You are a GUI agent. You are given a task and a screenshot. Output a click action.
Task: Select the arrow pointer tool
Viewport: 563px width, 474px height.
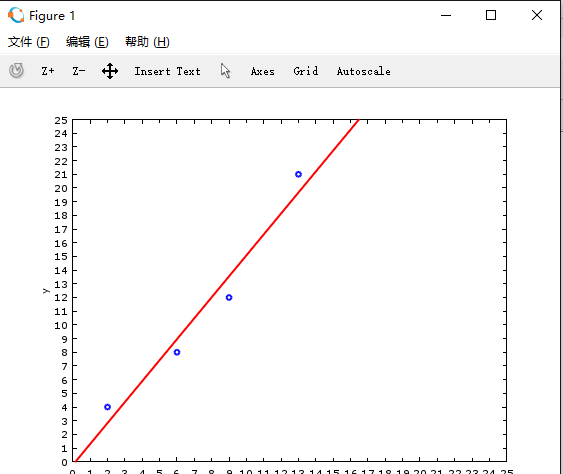(x=225, y=70)
